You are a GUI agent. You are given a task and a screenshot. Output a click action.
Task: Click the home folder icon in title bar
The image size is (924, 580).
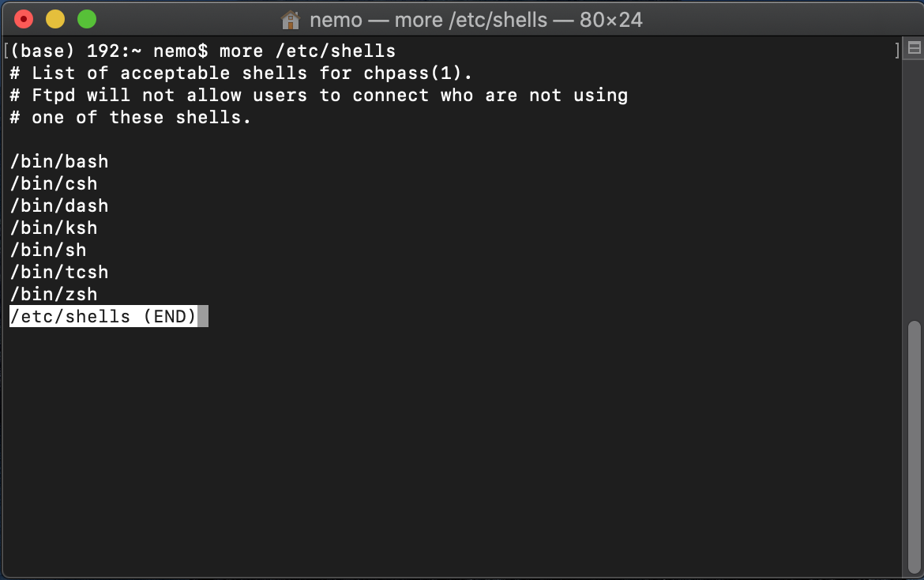click(291, 20)
